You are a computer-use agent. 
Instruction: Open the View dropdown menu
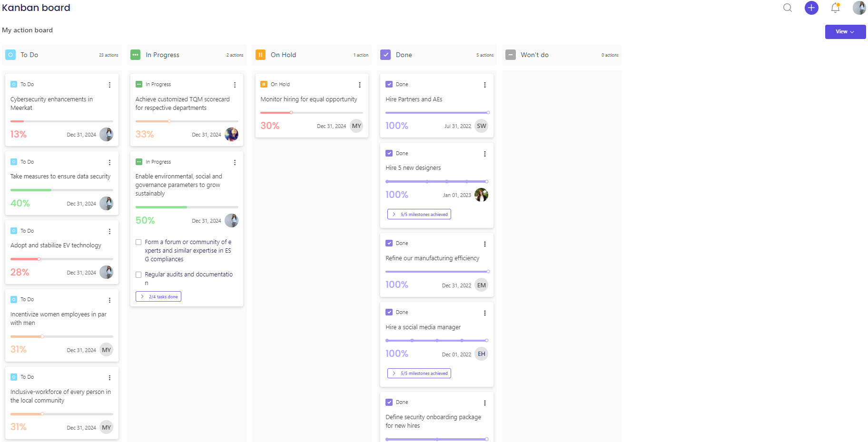[845, 31]
